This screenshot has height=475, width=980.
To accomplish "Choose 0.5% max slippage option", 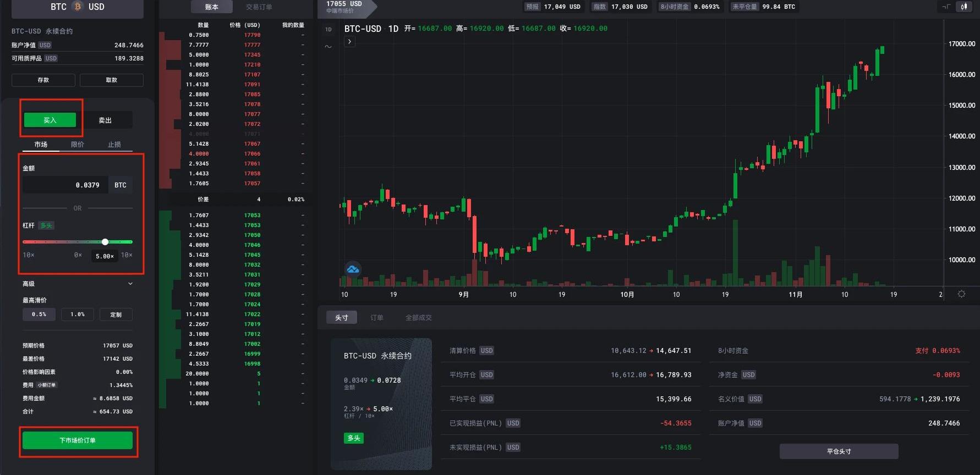I will click(x=39, y=314).
